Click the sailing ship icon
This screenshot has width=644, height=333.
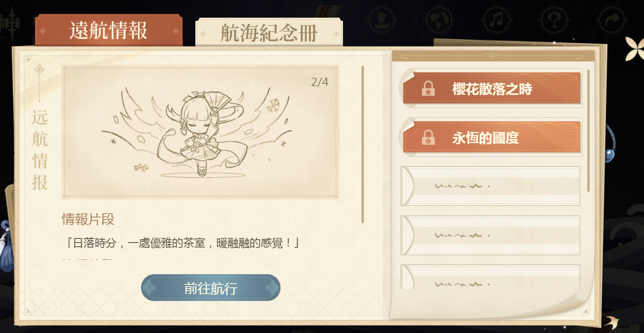[382, 20]
